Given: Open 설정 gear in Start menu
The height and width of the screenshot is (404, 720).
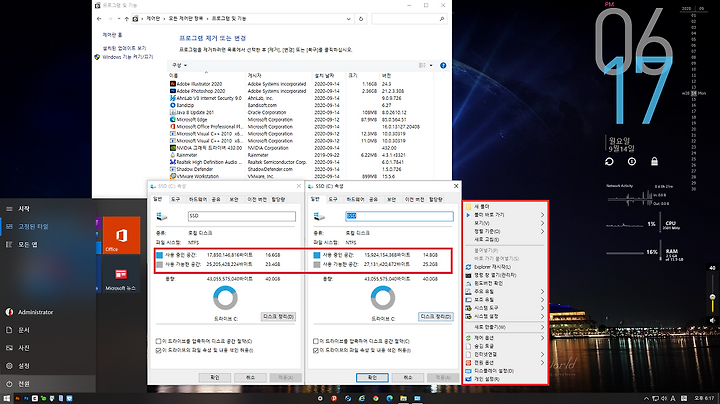Looking at the screenshot, I should (48, 366).
